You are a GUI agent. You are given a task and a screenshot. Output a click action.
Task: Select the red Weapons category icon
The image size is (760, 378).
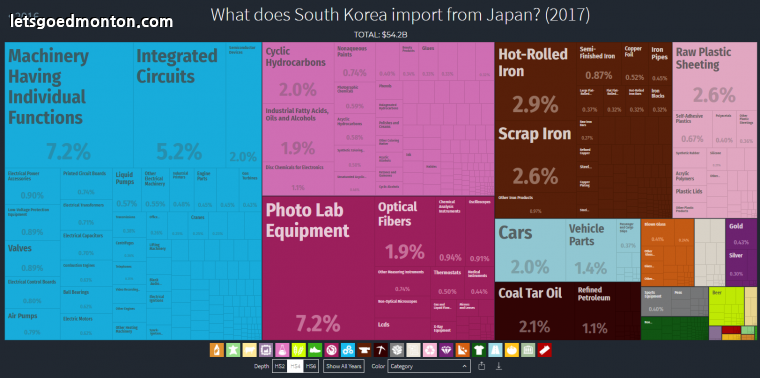(545, 350)
